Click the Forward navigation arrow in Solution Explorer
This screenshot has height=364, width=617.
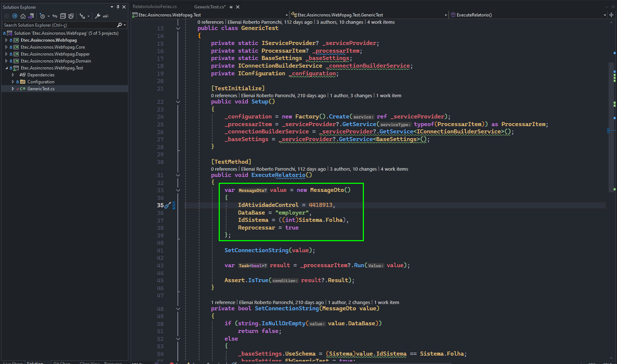click(15, 16)
